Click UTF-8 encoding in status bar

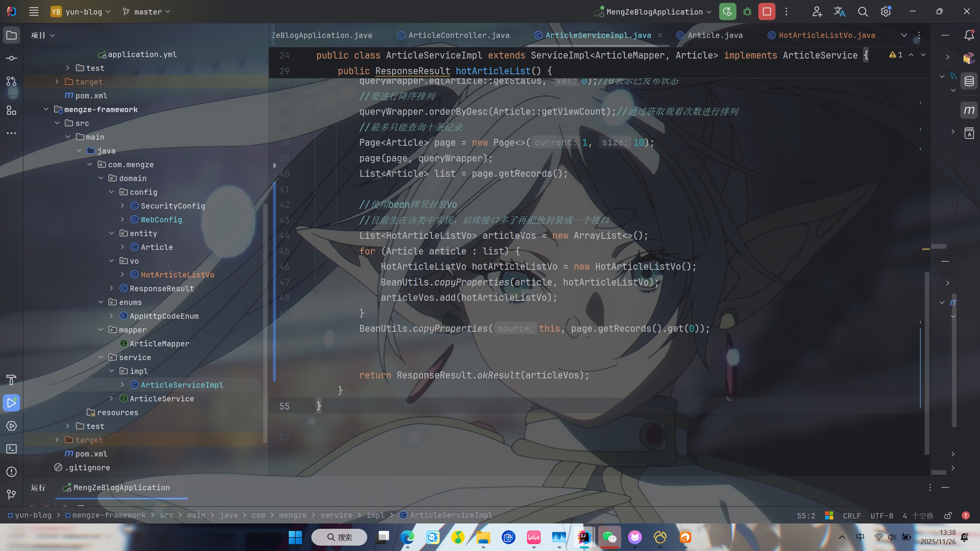(x=882, y=516)
